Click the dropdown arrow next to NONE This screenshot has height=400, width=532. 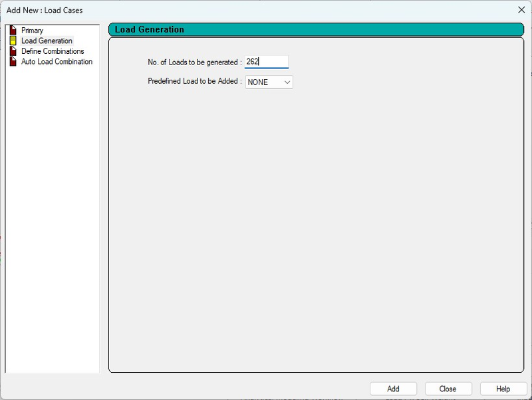tap(287, 82)
